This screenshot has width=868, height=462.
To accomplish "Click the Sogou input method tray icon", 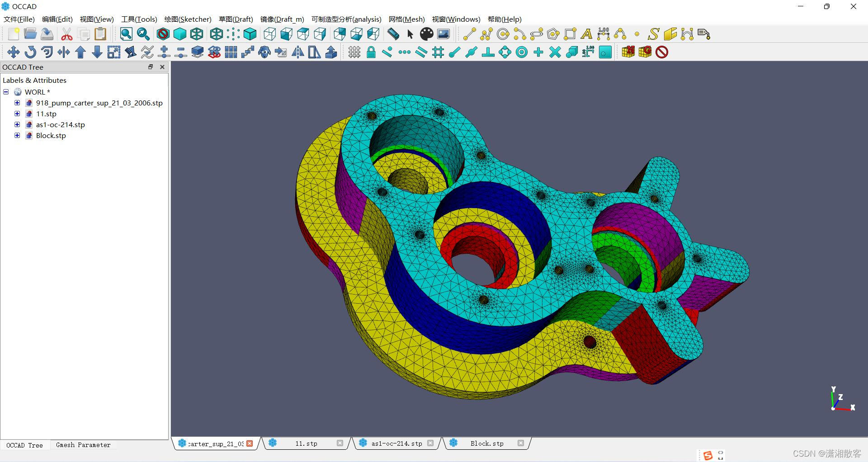I will (708, 455).
